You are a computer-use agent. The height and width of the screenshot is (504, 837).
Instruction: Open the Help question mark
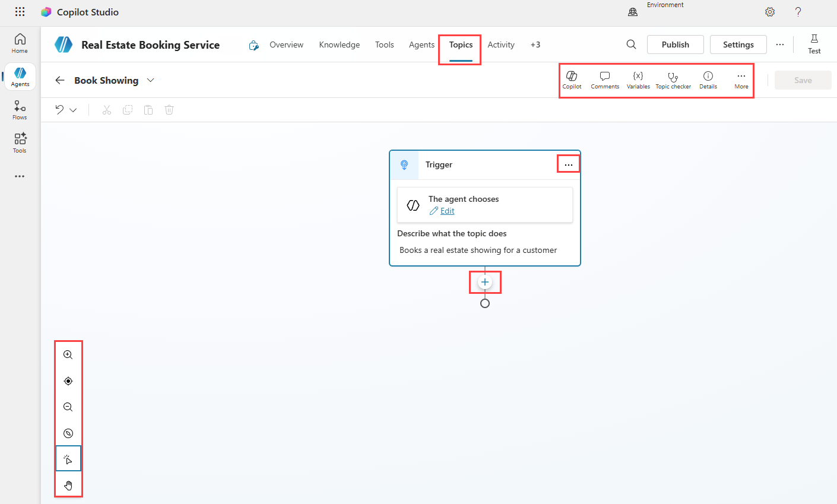click(x=798, y=12)
